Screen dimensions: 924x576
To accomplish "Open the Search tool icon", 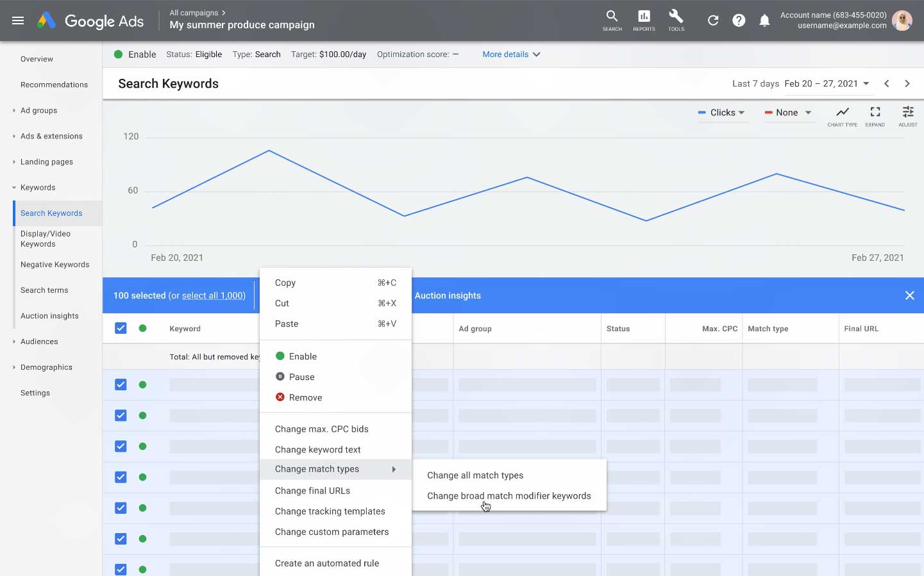I will click(x=612, y=21).
